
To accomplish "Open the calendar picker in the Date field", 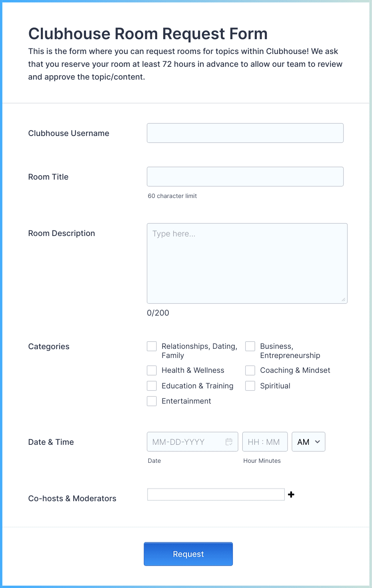I will click(229, 442).
